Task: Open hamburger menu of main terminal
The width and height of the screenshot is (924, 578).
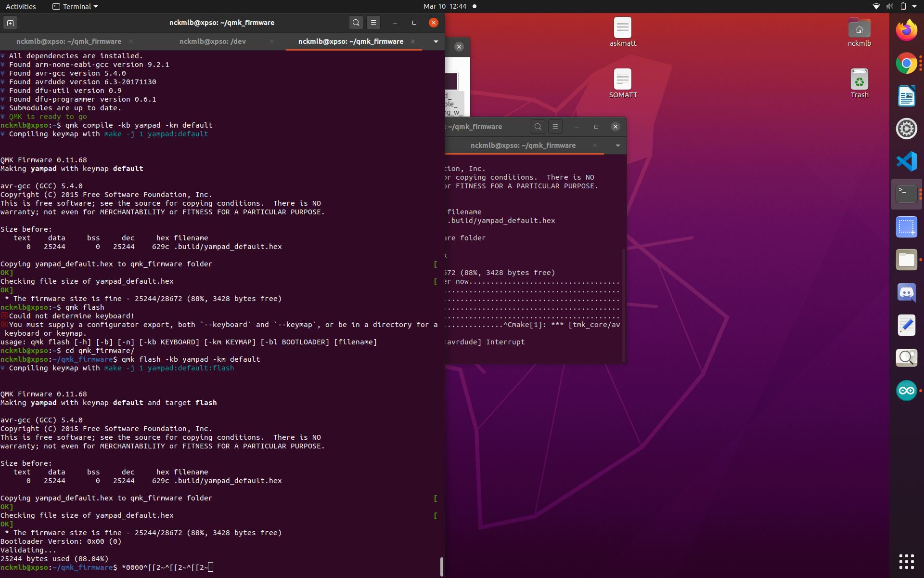Action: (x=373, y=23)
